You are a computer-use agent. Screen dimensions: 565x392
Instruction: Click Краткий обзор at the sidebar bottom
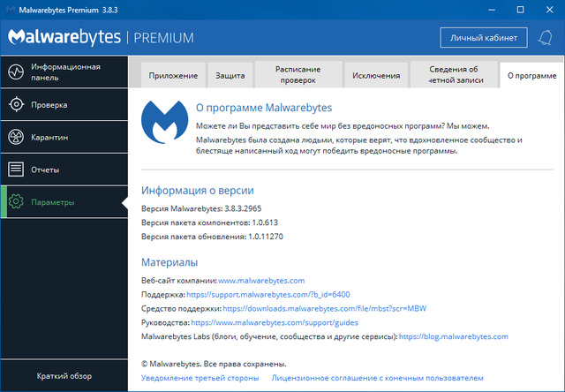point(64,376)
